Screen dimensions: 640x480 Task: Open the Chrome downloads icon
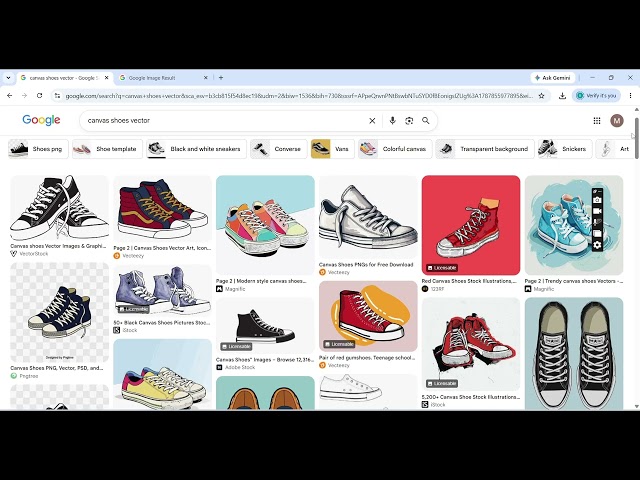[562, 96]
